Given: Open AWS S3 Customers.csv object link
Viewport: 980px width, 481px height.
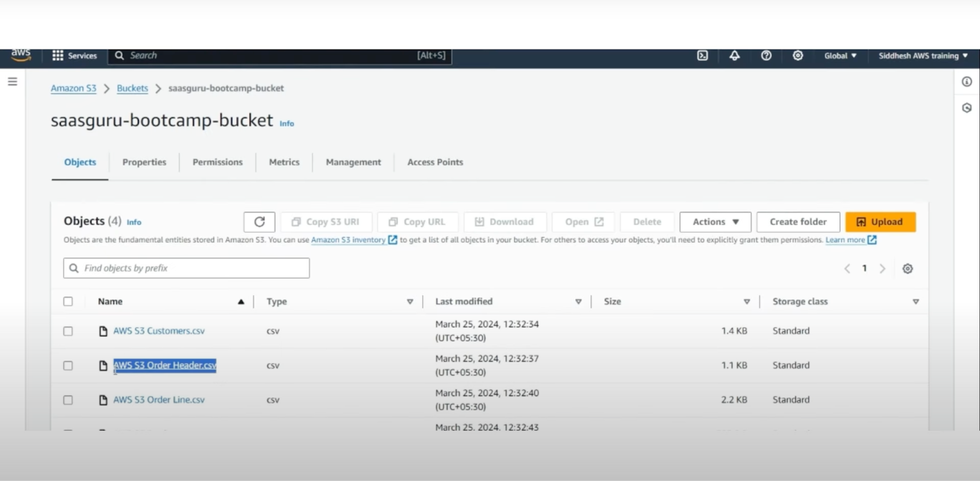Looking at the screenshot, I should 159,331.
